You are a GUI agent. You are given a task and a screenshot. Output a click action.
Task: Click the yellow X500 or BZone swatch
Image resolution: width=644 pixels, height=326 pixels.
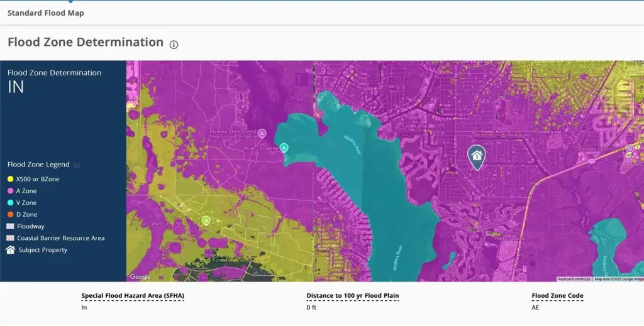point(10,179)
